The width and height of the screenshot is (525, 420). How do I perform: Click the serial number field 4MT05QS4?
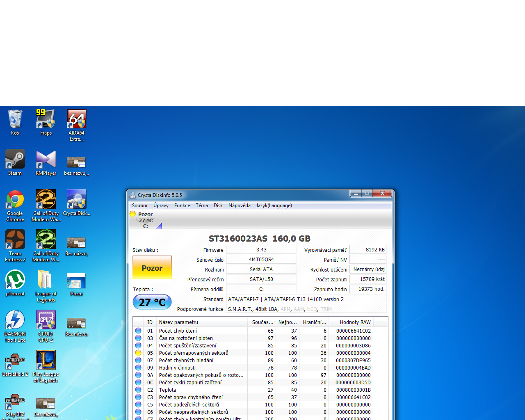261,260
